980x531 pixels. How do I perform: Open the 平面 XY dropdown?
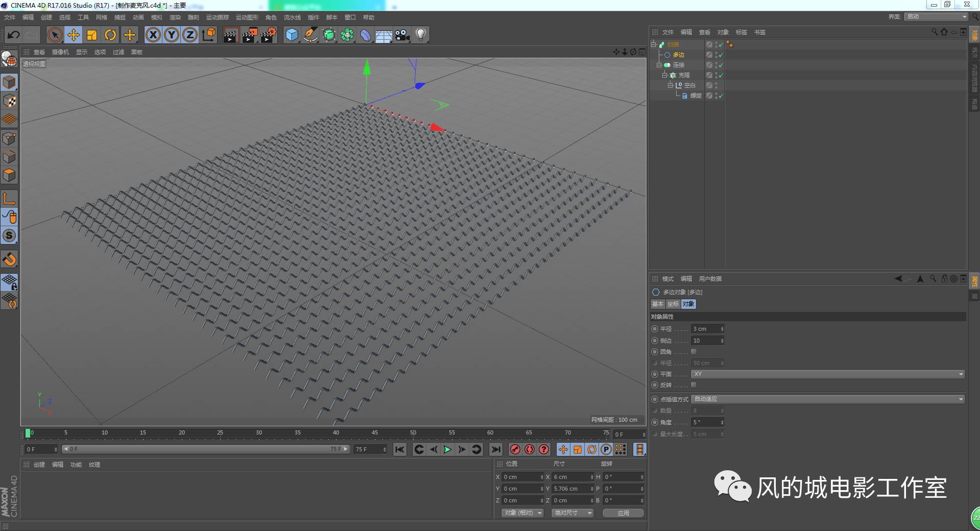pyautogui.click(x=827, y=374)
